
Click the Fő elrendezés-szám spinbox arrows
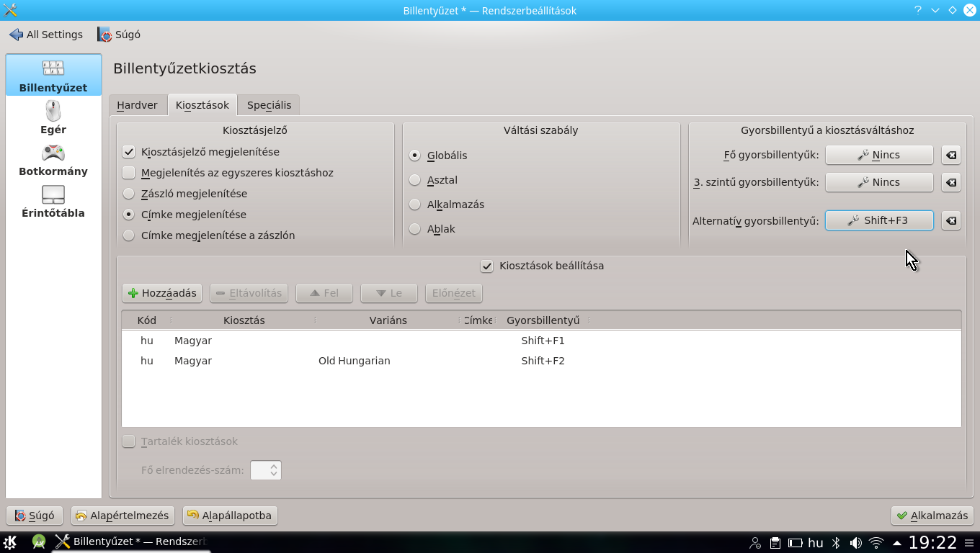click(x=273, y=470)
